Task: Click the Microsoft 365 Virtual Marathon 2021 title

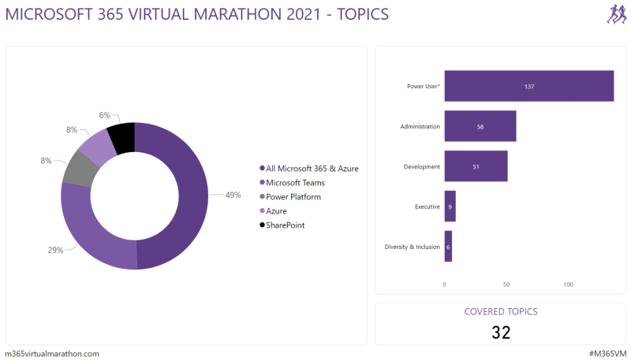Action: [x=196, y=14]
